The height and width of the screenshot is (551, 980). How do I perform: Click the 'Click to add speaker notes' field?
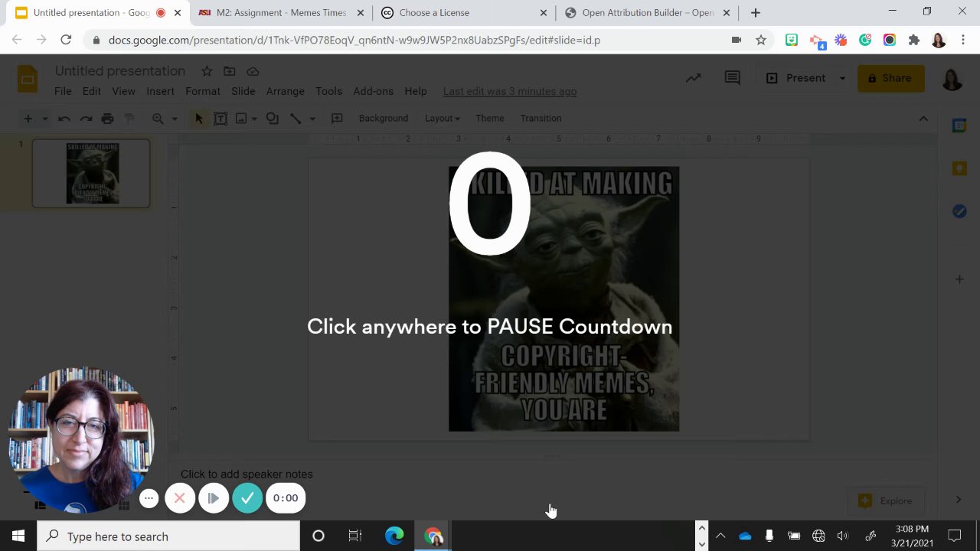(247, 474)
